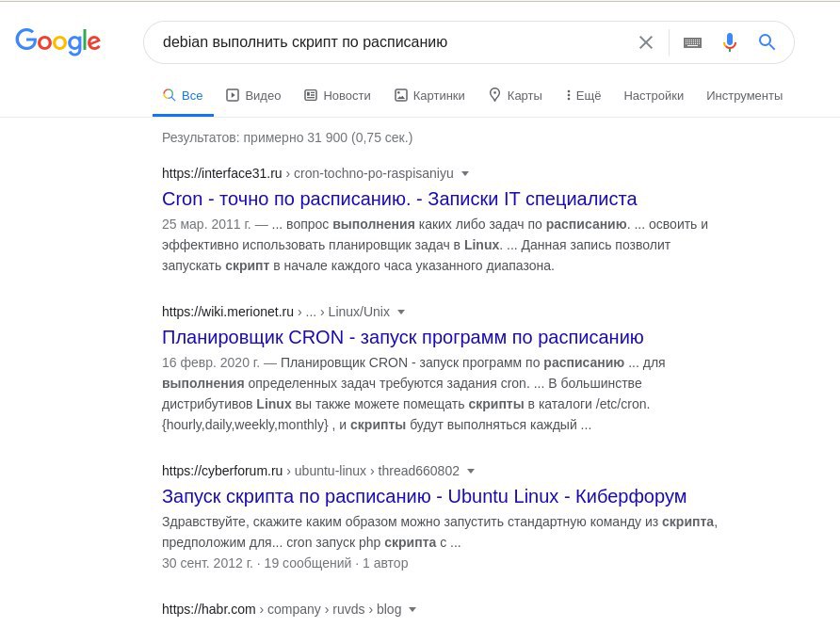This screenshot has width=840, height=627.
Task: Open 'Планировщик CRON' result link
Action: tap(402, 337)
